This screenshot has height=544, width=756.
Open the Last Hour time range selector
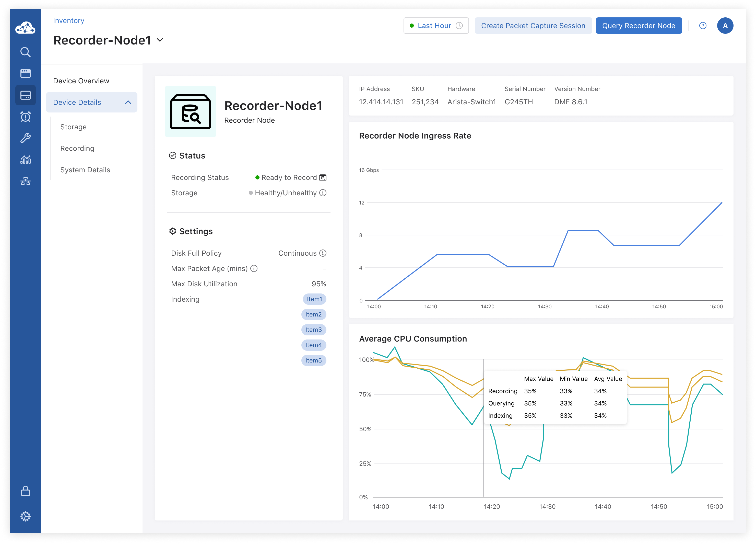pyautogui.click(x=436, y=26)
